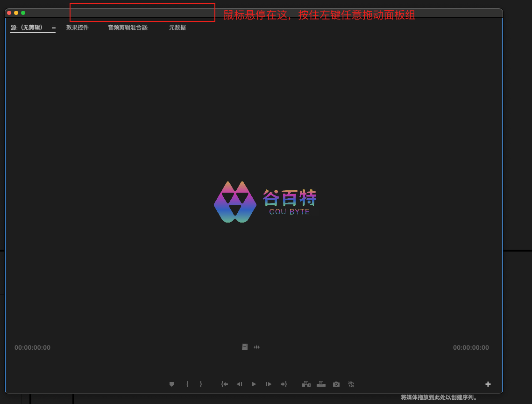Image resolution: width=532 pixels, height=404 pixels.
Task: Jump to the In point
Action: coord(225,384)
